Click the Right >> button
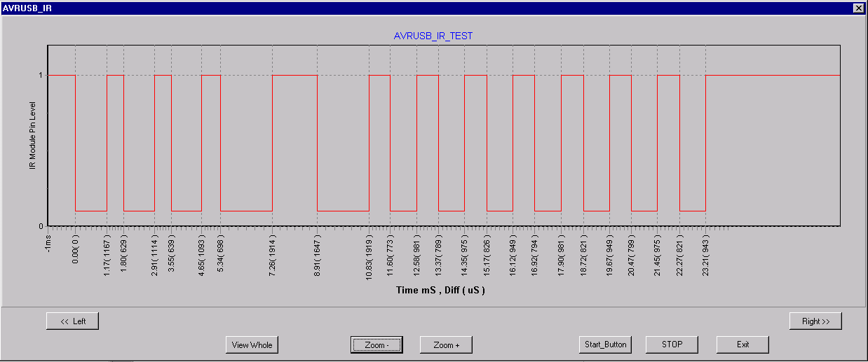868x362 pixels. click(815, 321)
